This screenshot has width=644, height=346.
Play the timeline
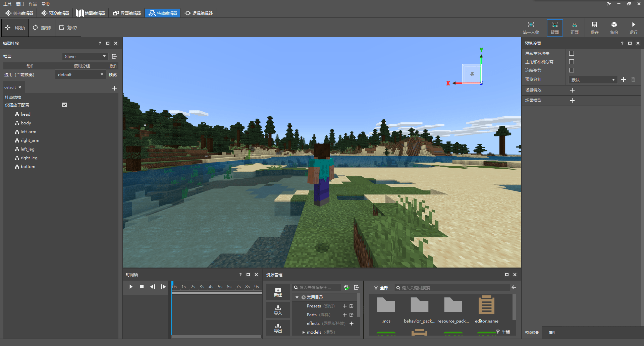131,287
